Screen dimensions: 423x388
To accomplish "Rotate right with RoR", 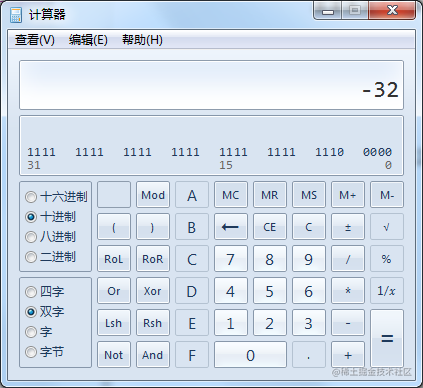I will [x=153, y=259].
